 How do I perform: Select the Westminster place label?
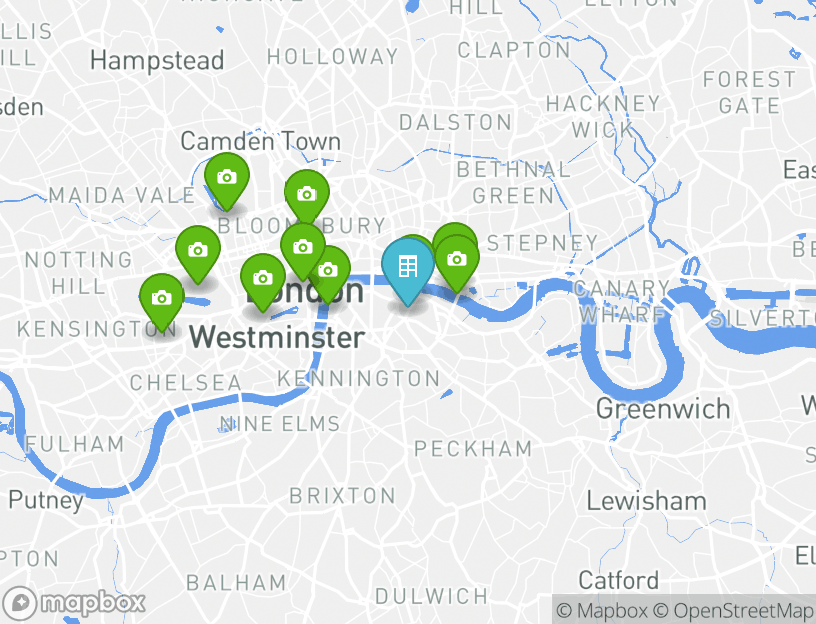277,338
